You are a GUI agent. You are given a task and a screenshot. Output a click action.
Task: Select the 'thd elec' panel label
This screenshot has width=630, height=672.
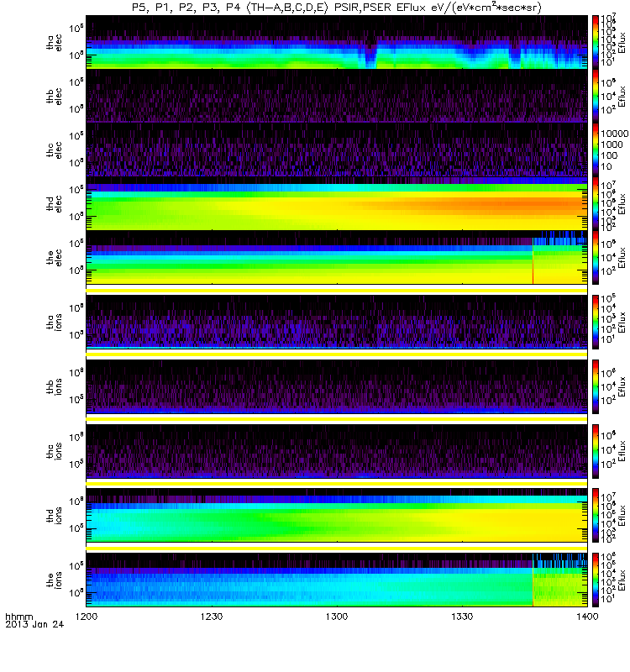point(54,203)
